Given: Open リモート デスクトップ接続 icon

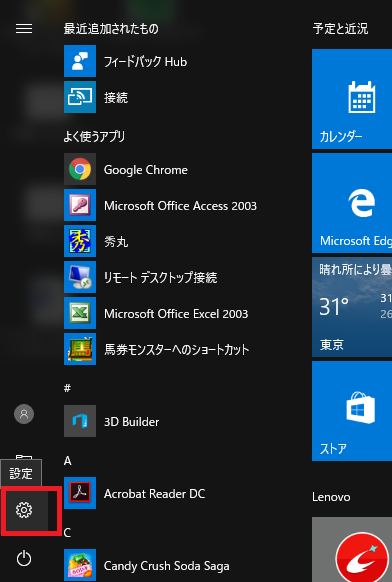Looking at the screenshot, I should tap(80, 277).
